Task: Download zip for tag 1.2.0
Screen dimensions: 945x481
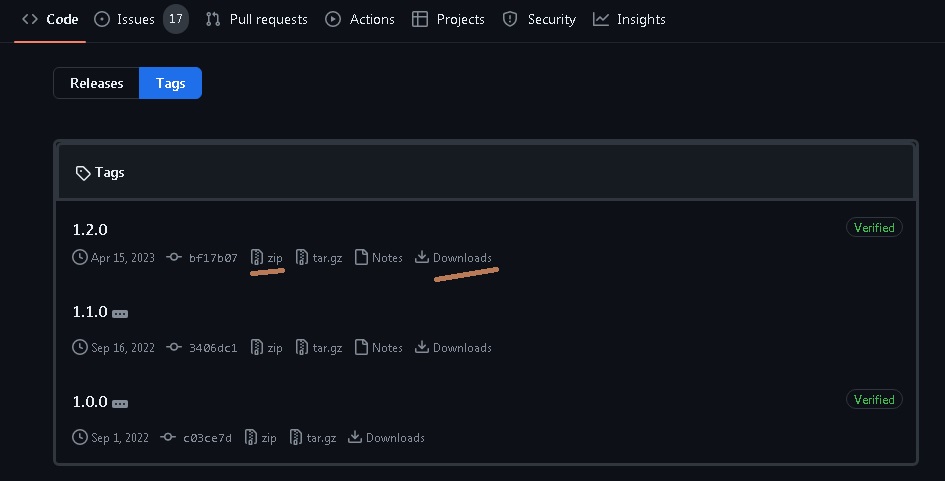Action: point(267,258)
